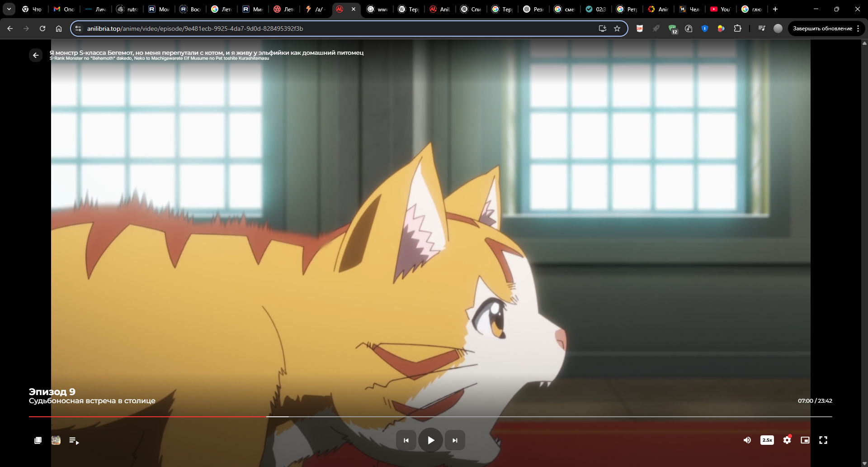The height and width of the screenshot is (467, 868).
Task: Click the browser Back arrow
Action: [10, 29]
